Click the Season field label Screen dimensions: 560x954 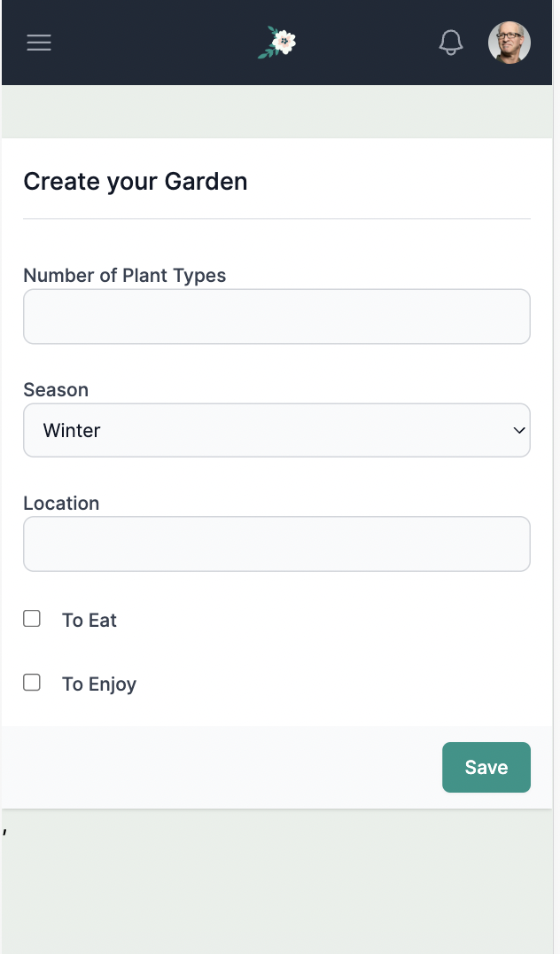(56, 390)
